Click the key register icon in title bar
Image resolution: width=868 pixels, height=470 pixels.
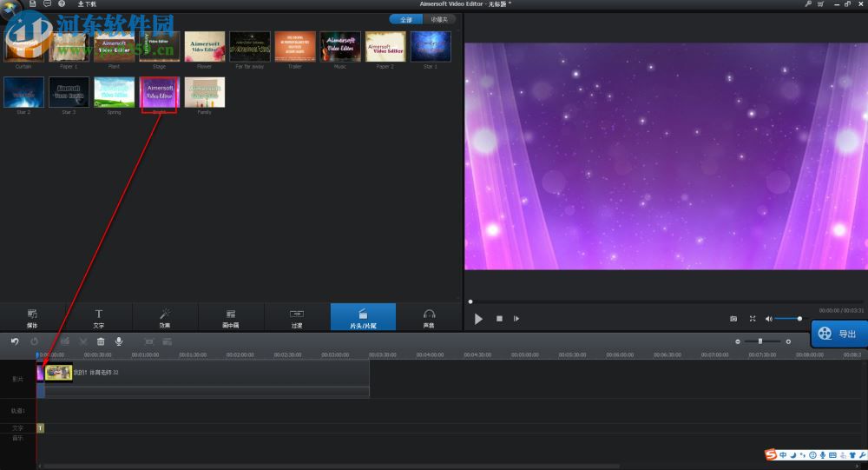coord(808,3)
